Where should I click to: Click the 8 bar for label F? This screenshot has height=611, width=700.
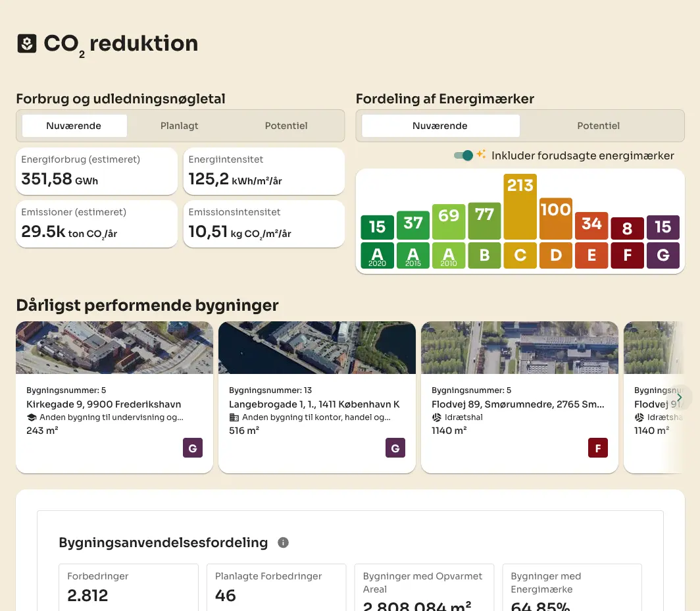(627, 228)
